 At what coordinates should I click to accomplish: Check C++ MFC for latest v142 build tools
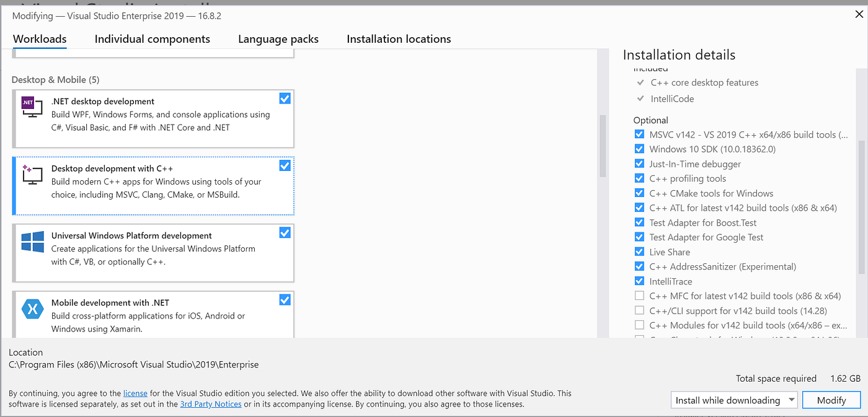pyautogui.click(x=639, y=296)
